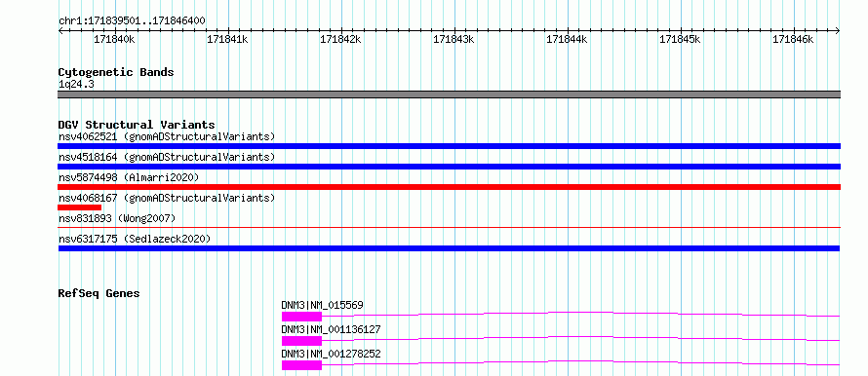Image resolution: width=868 pixels, height=376 pixels.
Task: Click the ruler's right arrowhead
Action: click(x=838, y=31)
